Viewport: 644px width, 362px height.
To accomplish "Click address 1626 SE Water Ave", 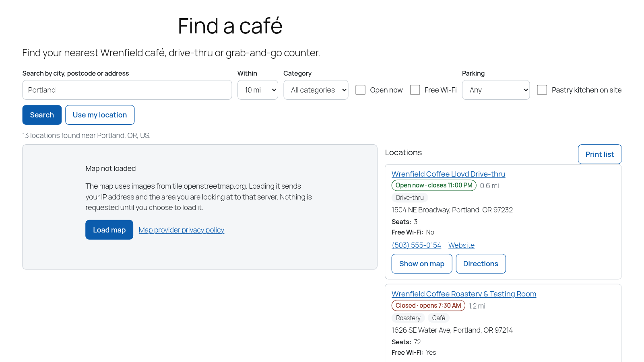I will tap(452, 330).
